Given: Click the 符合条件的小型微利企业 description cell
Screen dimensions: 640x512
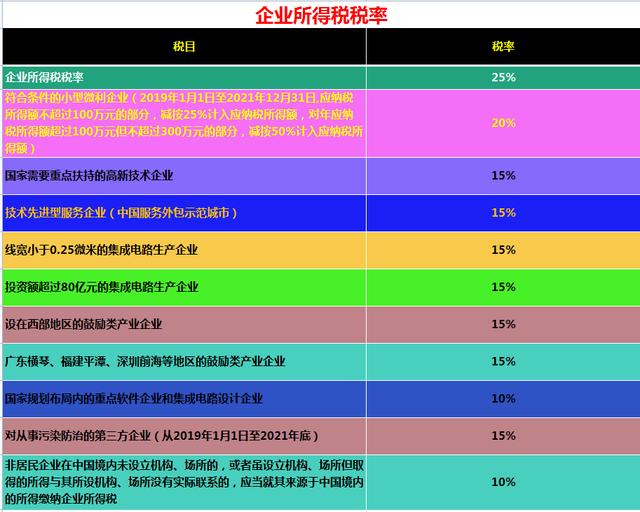Looking at the screenshot, I should tap(184, 123).
